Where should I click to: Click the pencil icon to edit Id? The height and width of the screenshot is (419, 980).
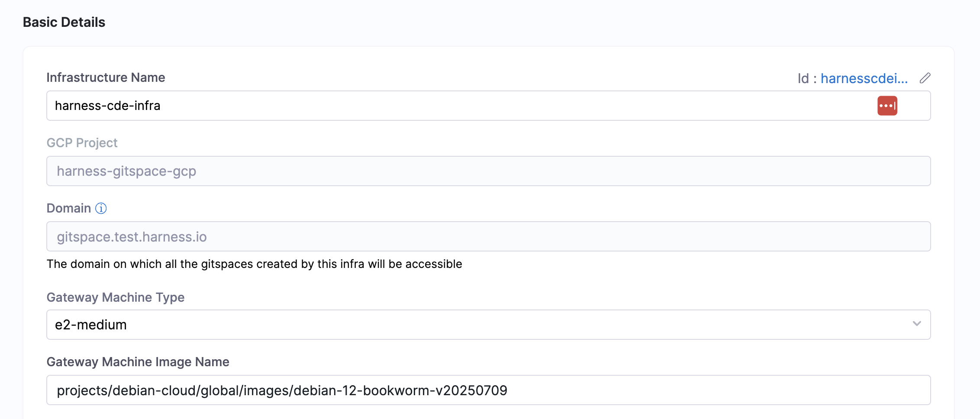(925, 78)
